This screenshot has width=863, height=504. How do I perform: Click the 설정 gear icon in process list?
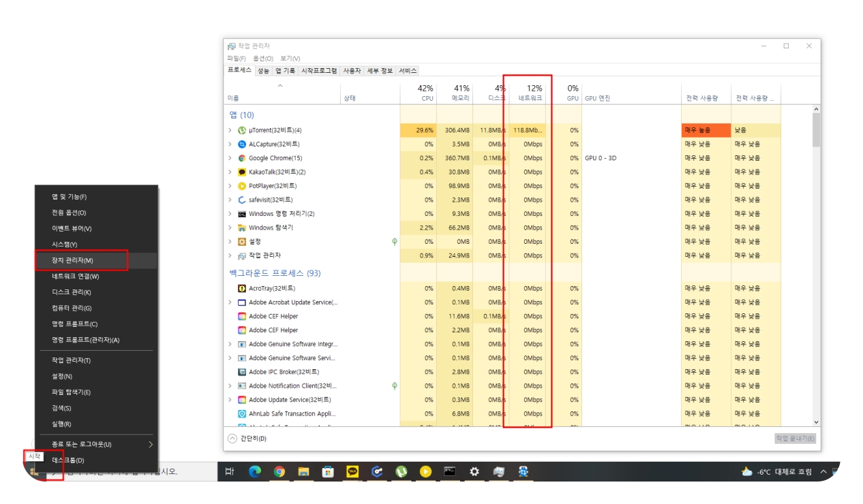click(x=241, y=242)
